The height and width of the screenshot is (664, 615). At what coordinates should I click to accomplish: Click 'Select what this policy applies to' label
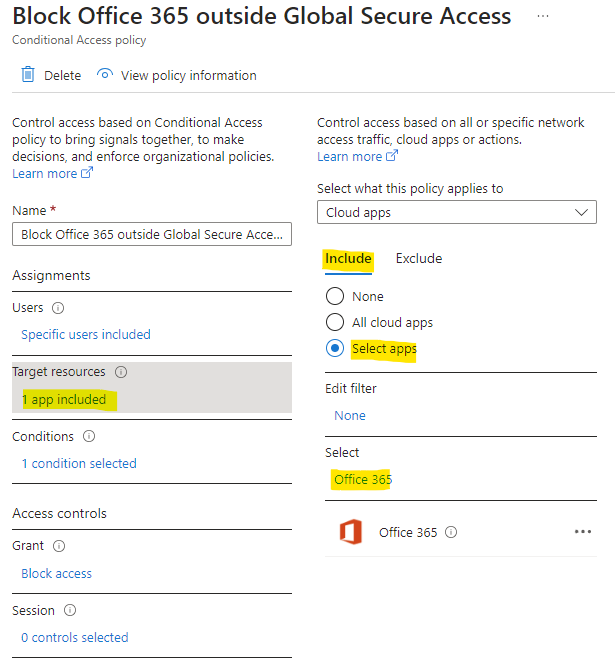[x=410, y=188]
